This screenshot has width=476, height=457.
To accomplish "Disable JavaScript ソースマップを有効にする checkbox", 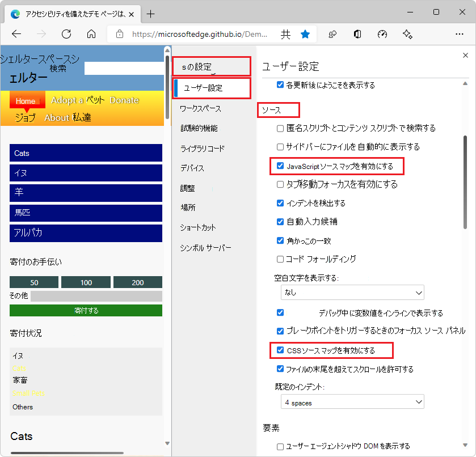I will [280, 166].
